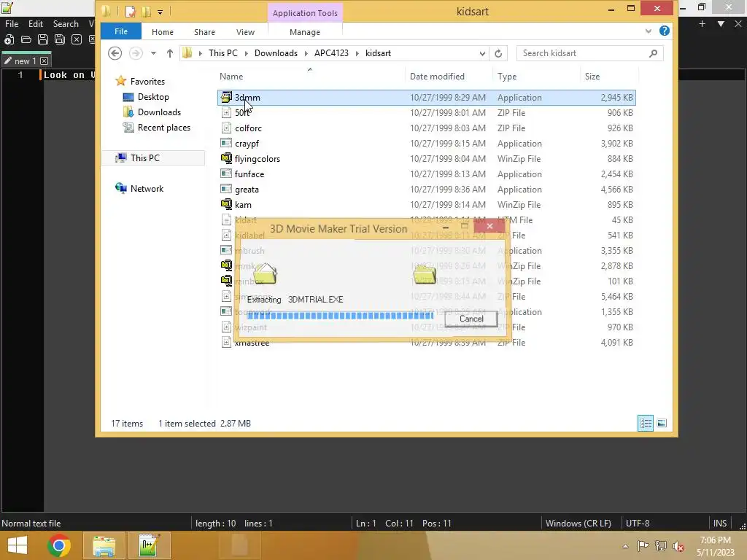The image size is (747, 560).
Task: Click the volume tray icon
Action: pos(678,545)
